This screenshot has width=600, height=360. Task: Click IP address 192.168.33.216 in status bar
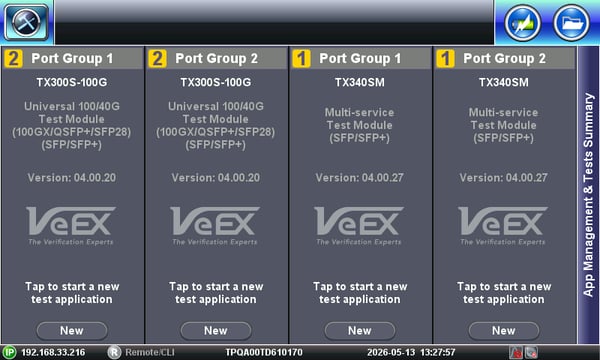53,352
